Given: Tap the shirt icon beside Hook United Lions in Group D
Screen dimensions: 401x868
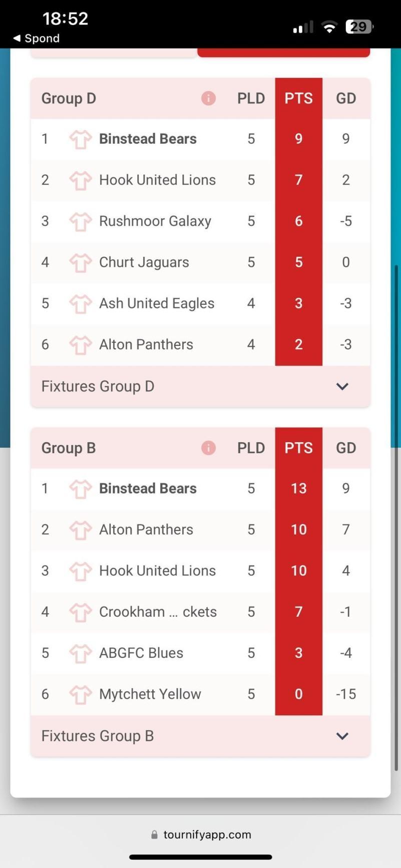Looking at the screenshot, I should click(x=80, y=180).
